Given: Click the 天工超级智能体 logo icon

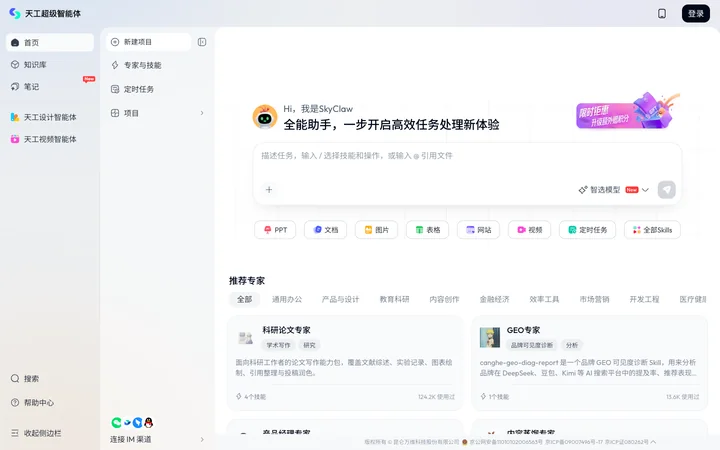Looking at the screenshot, I should [x=15, y=13].
